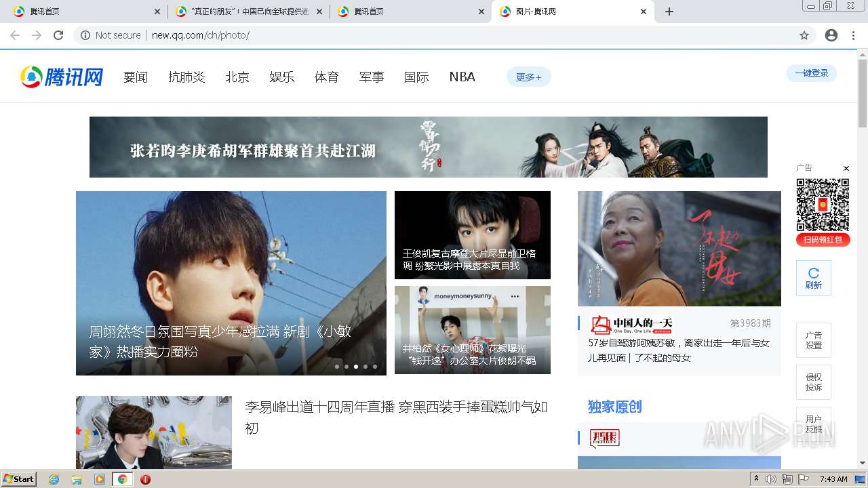This screenshot has height=488, width=868.
Task: Open Chrome three-dot menu
Action: click(x=853, y=35)
